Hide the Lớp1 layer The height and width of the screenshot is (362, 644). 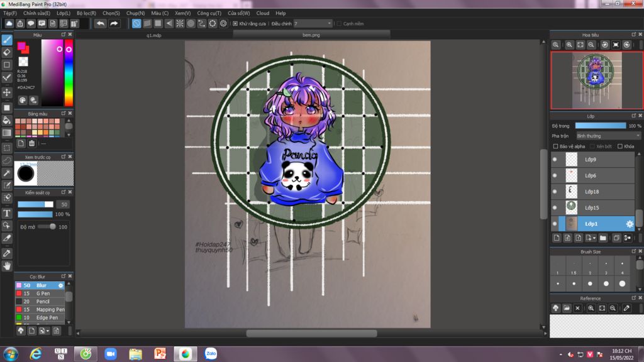tap(555, 224)
